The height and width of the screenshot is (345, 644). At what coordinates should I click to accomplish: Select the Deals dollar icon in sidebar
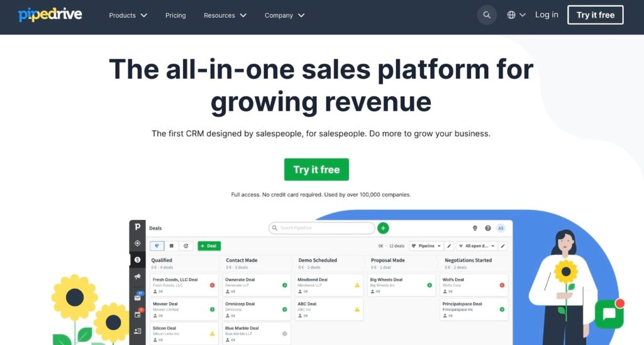tap(138, 259)
